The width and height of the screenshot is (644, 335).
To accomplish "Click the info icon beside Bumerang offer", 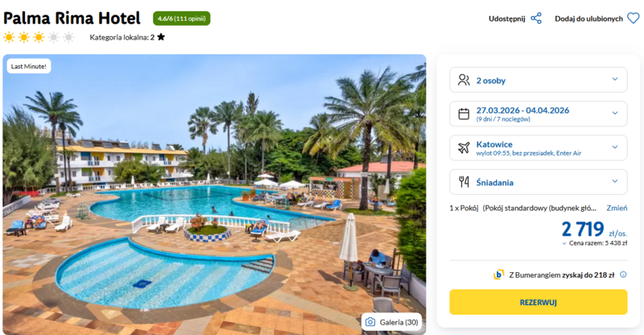I will 623,275.
